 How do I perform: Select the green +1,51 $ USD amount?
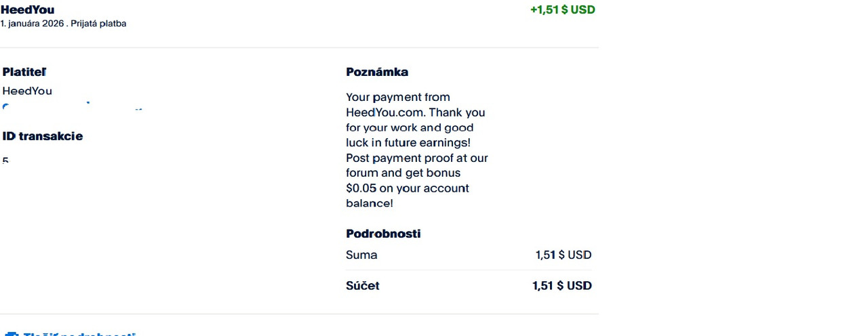pos(562,10)
